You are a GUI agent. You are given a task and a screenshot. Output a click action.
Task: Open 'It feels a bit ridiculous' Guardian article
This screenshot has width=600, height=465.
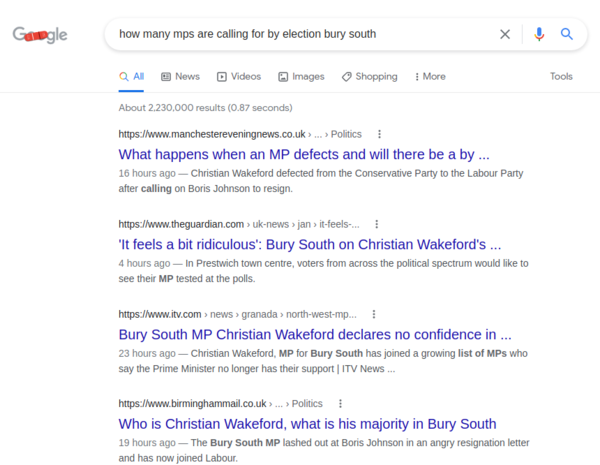point(310,244)
